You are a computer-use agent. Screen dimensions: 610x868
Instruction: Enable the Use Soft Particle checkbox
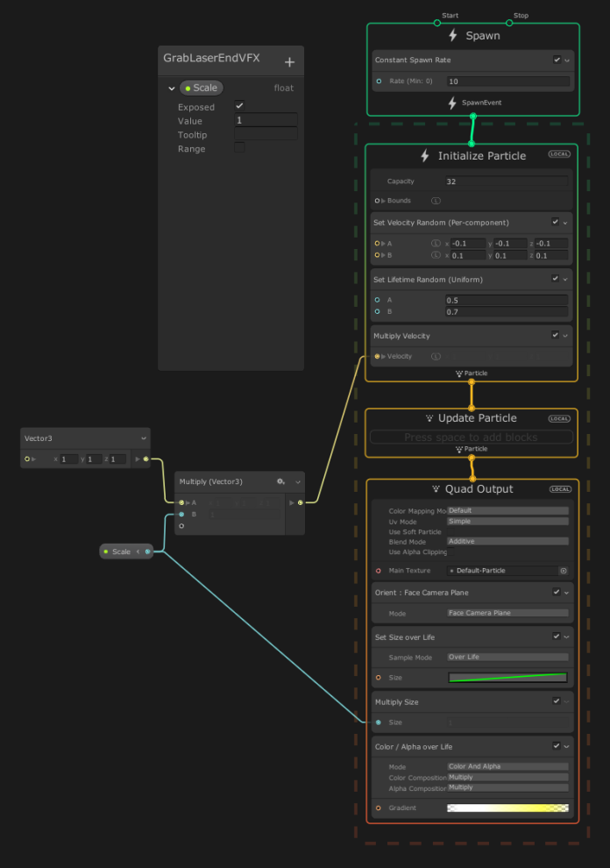tap(451, 531)
